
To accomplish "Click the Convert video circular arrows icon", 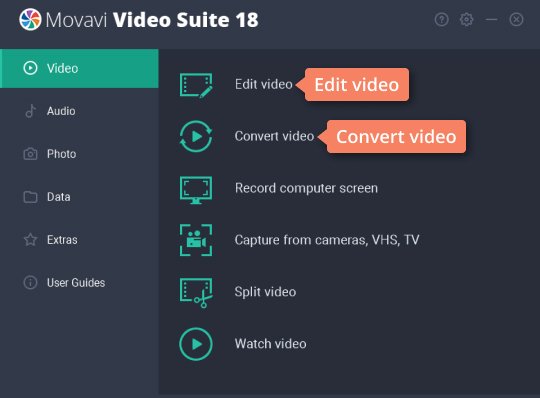I will (x=196, y=136).
